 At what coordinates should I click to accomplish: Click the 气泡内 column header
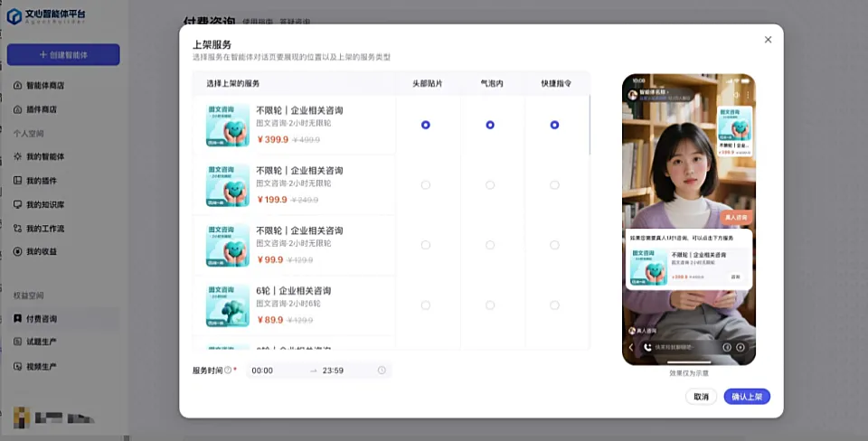492,83
